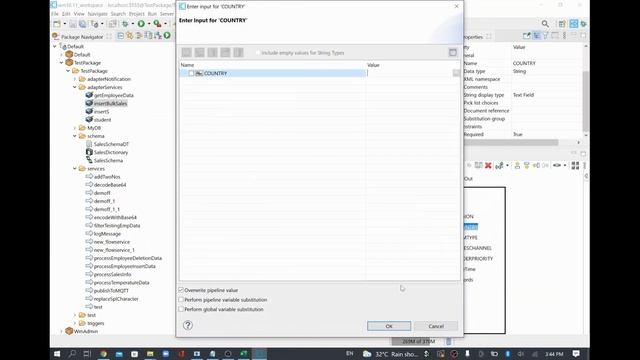640x360 pixels.
Task: Select processSalesInfo flow service
Action: 112,274
